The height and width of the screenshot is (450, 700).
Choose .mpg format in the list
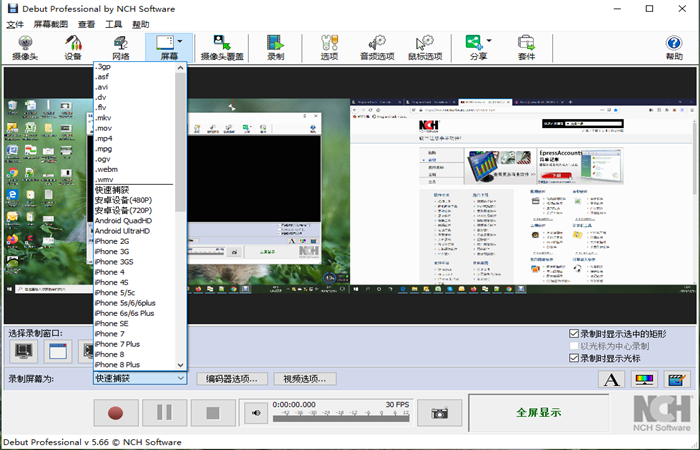point(134,149)
